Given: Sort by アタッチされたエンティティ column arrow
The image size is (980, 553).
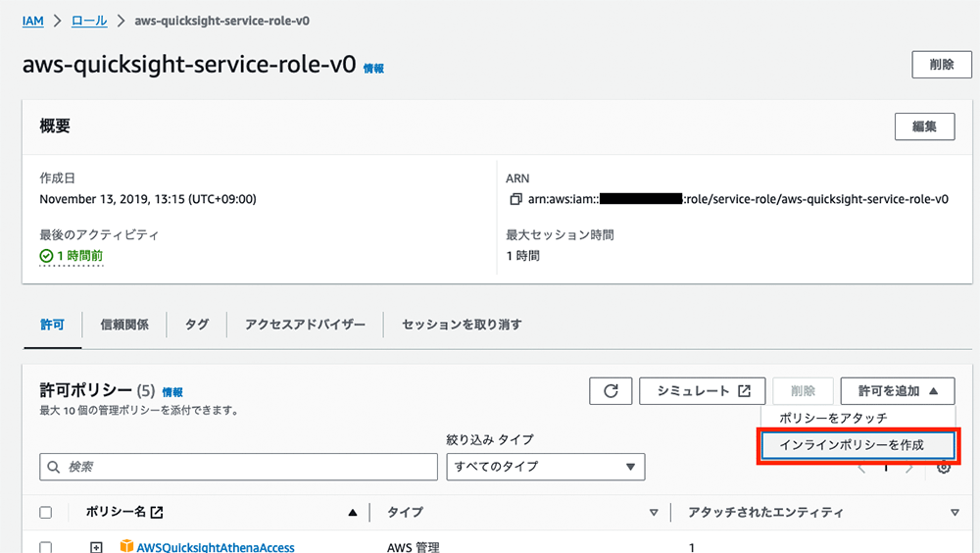Looking at the screenshot, I should coord(955,513).
